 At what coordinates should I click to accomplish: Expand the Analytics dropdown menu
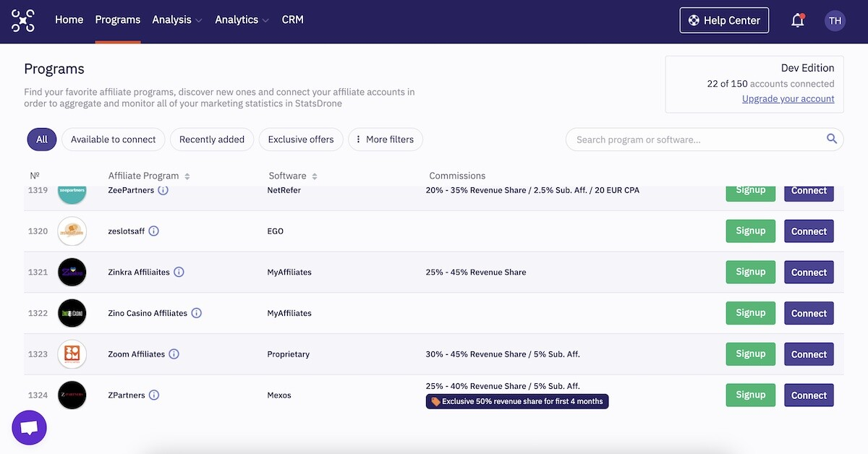point(242,20)
